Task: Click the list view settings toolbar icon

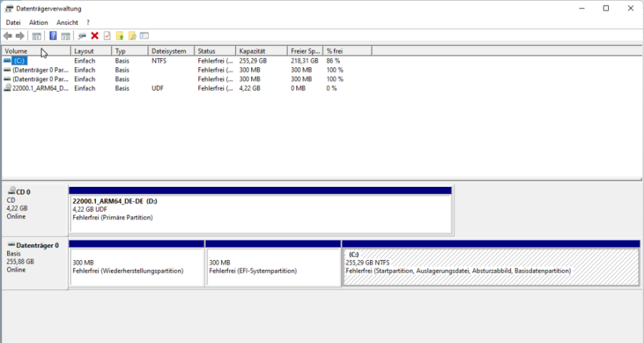Action: point(144,36)
